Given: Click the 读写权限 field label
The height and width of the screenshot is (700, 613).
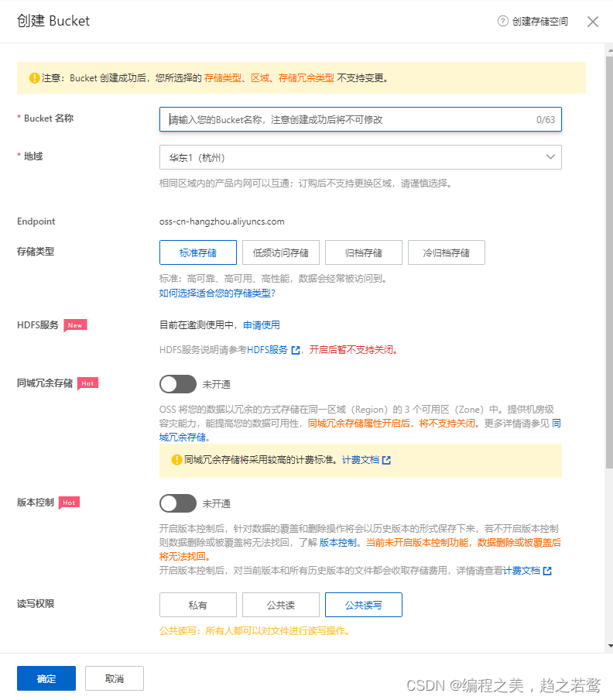Looking at the screenshot, I should (x=36, y=603).
